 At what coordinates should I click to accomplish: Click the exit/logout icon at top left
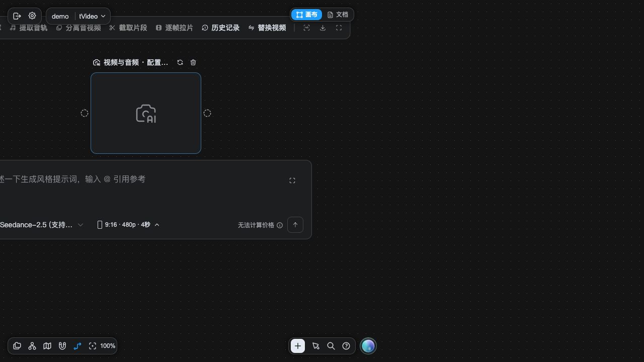pos(17,16)
